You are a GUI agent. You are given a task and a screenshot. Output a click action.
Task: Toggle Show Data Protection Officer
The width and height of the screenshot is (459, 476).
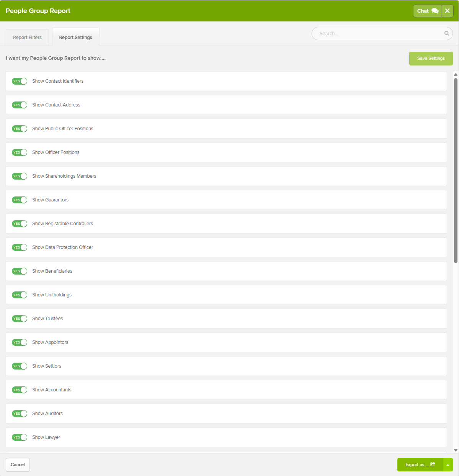click(20, 247)
